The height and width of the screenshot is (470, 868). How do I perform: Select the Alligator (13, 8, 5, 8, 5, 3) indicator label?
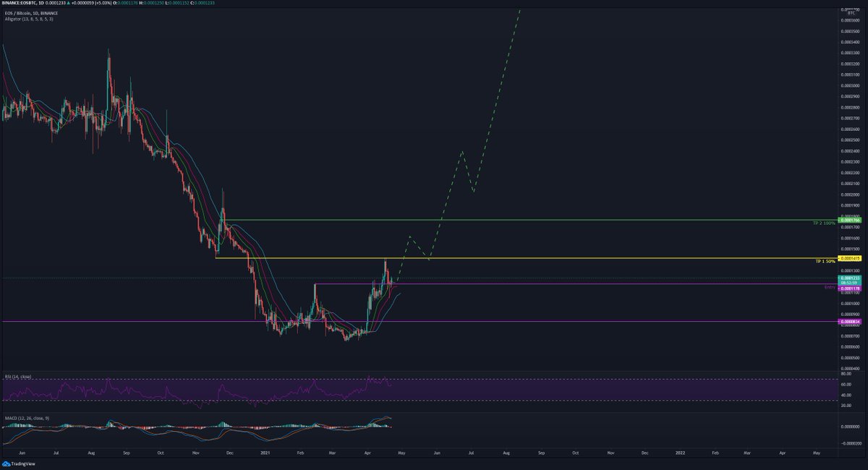point(27,19)
